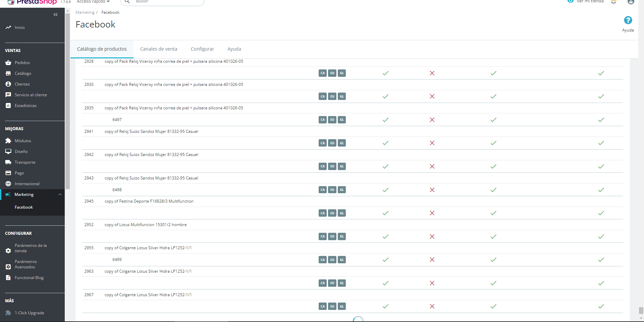
Task: Click the page scrollbar down arrow
Action: point(641,318)
